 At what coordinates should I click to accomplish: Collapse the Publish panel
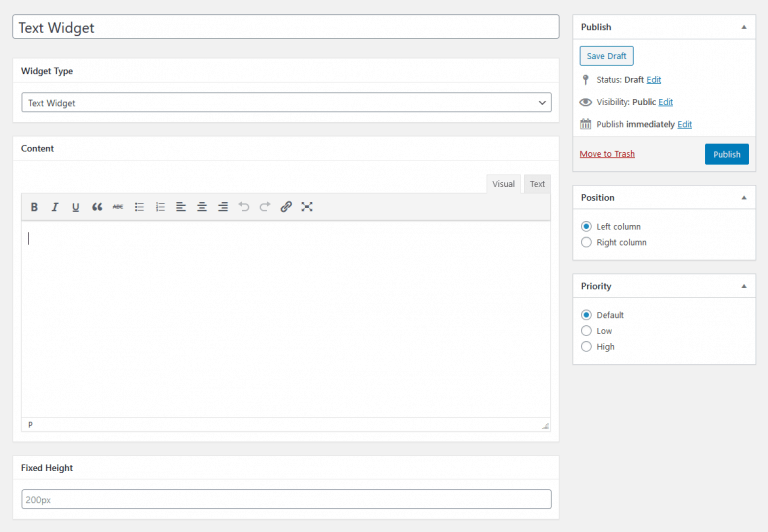coord(744,27)
